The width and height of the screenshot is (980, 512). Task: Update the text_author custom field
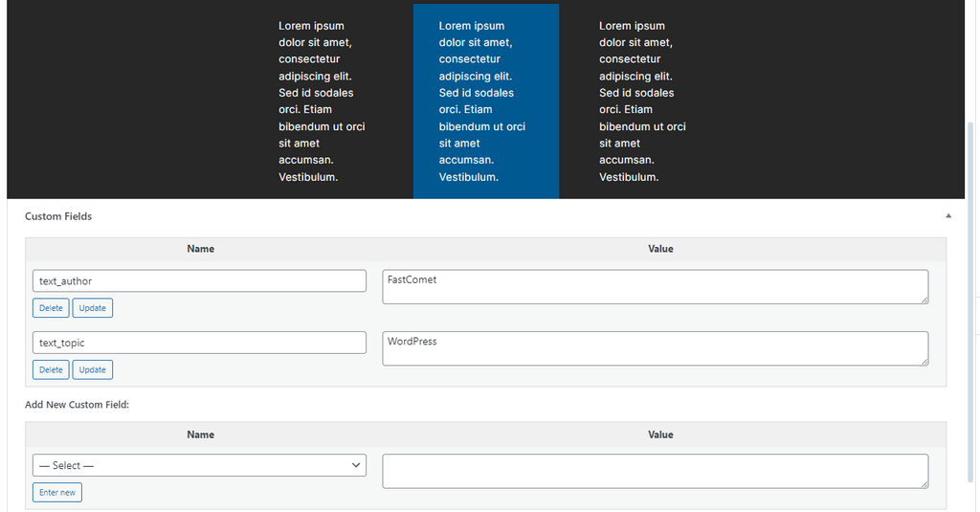pos(93,308)
